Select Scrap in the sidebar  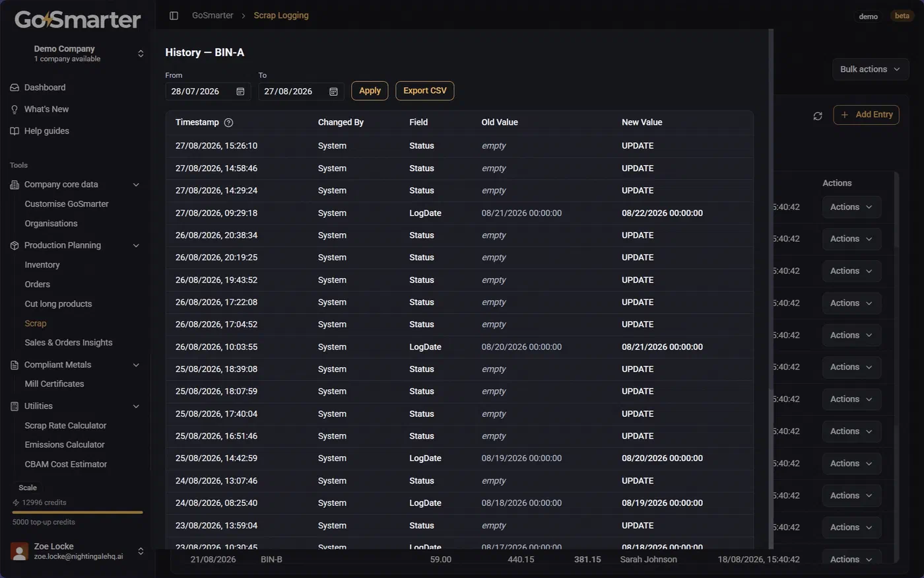pos(36,324)
